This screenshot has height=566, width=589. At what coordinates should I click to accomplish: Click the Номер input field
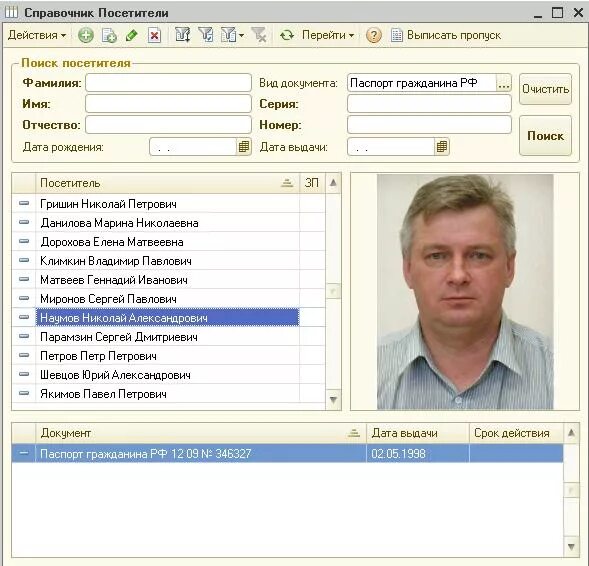[x=429, y=125]
